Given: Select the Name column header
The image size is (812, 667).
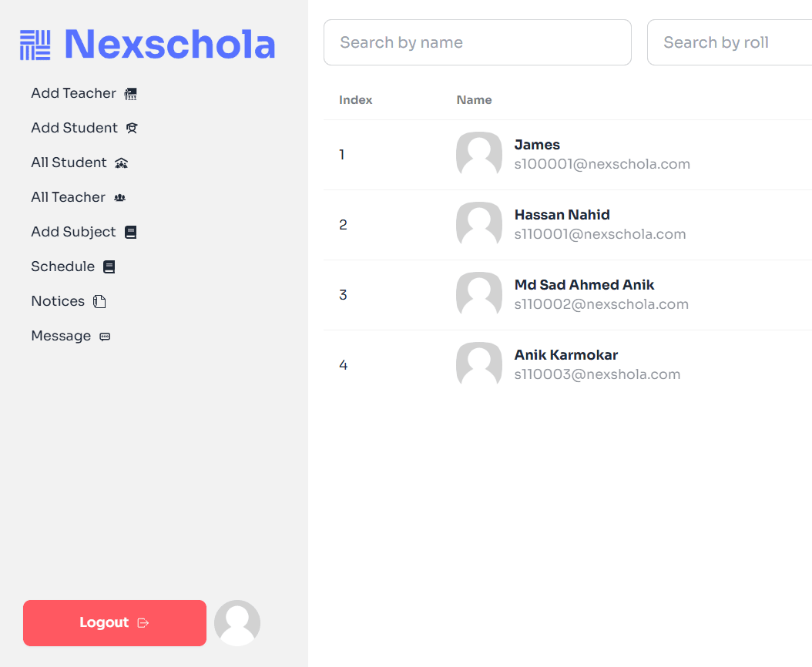Looking at the screenshot, I should 474,99.
